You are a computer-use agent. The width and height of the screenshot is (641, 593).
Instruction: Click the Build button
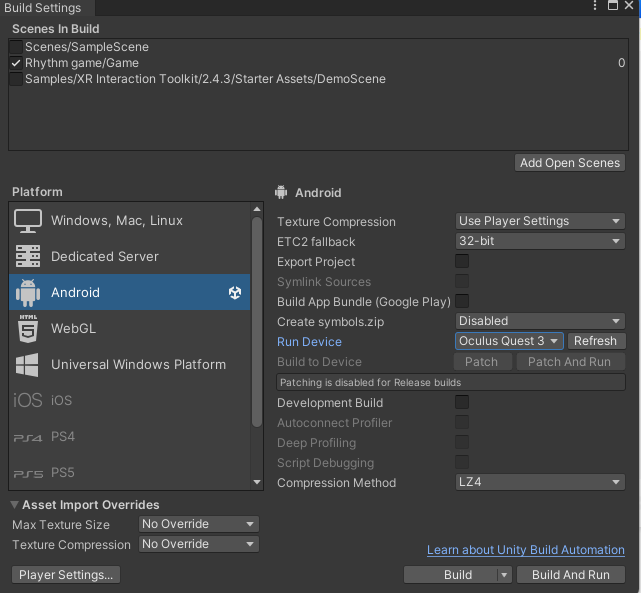(451, 575)
